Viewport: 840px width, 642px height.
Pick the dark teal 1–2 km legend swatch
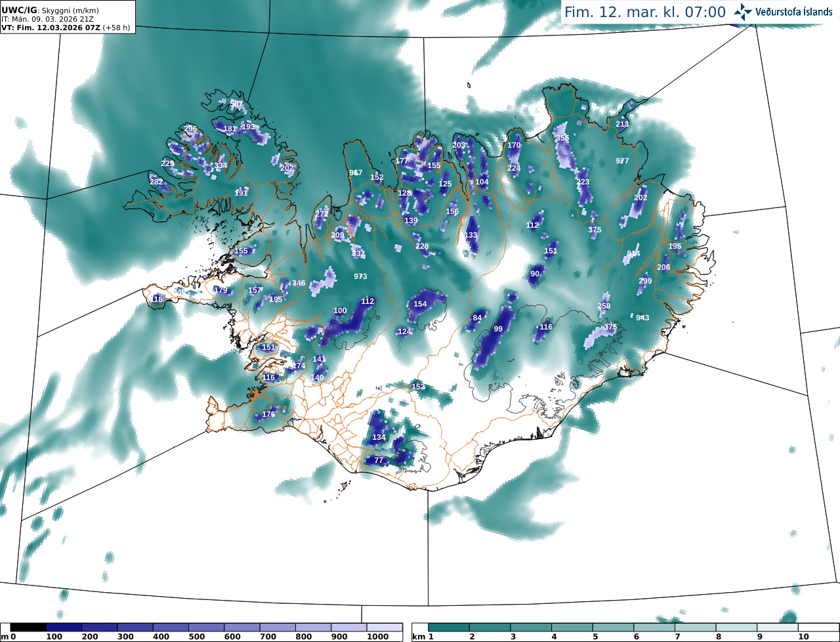449,628
